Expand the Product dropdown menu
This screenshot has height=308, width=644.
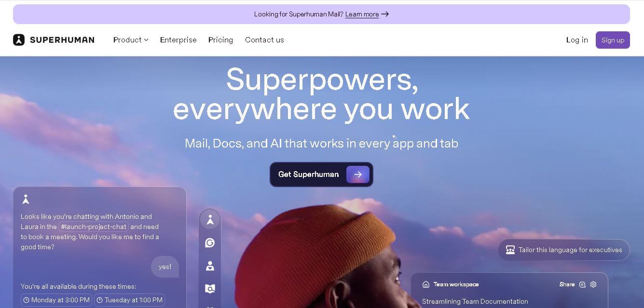(x=131, y=40)
